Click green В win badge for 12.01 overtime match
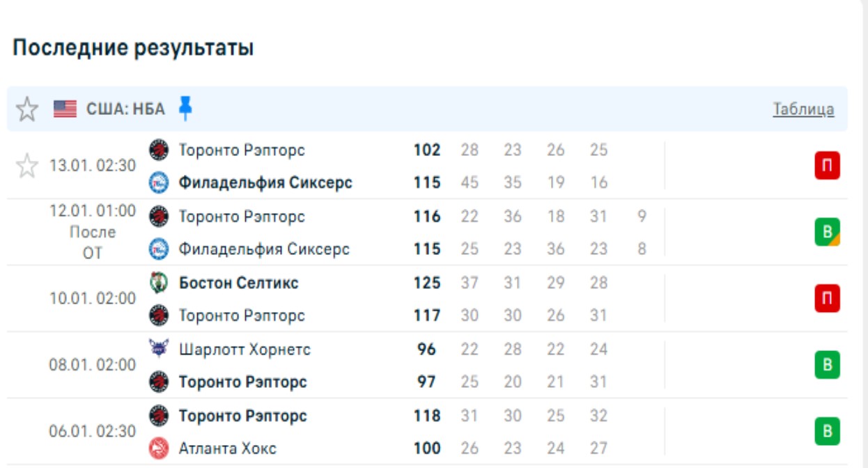The height and width of the screenshot is (468, 868). (827, 232)
